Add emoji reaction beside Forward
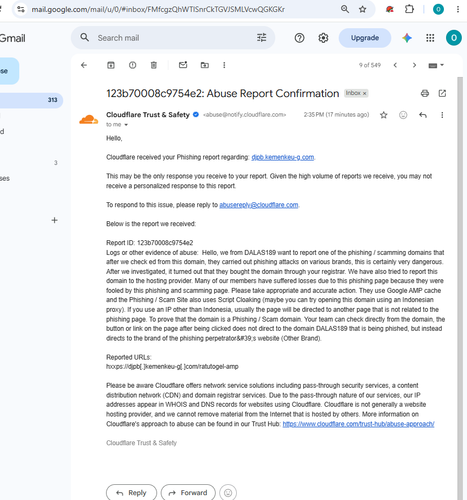The width and height of the screenshot is (467, 500). click(x=228, y=493)
